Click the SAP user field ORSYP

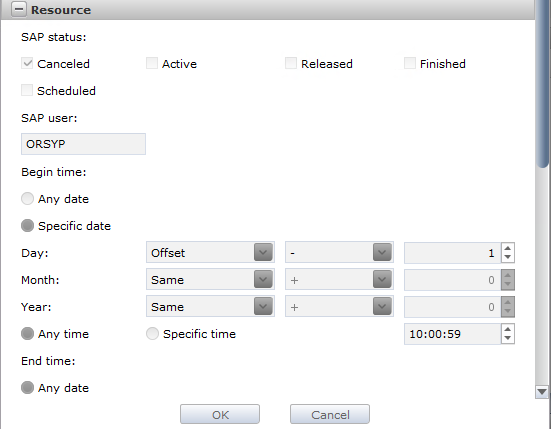click(x=83, y=144)
